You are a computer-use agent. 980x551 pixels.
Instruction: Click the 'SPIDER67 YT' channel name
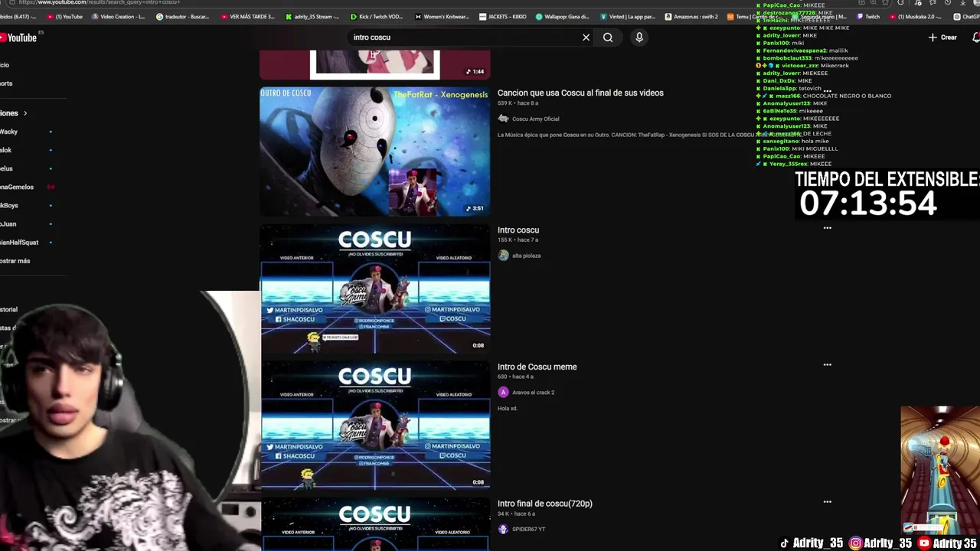(529, 529)
